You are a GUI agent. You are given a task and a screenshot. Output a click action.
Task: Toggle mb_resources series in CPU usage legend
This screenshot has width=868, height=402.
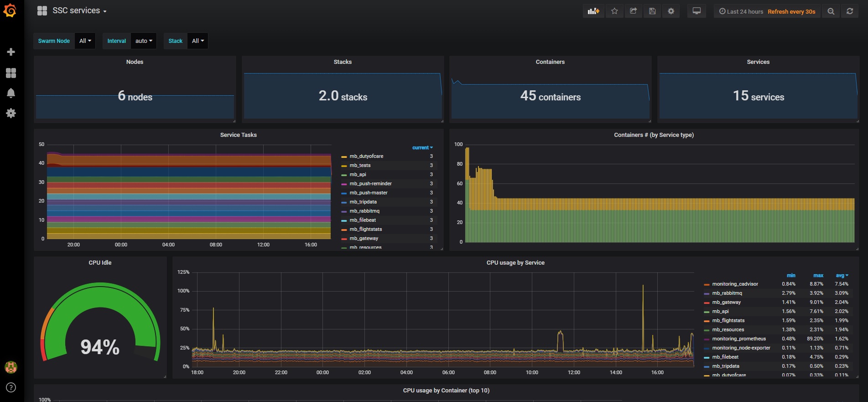(x=728, y=329)
